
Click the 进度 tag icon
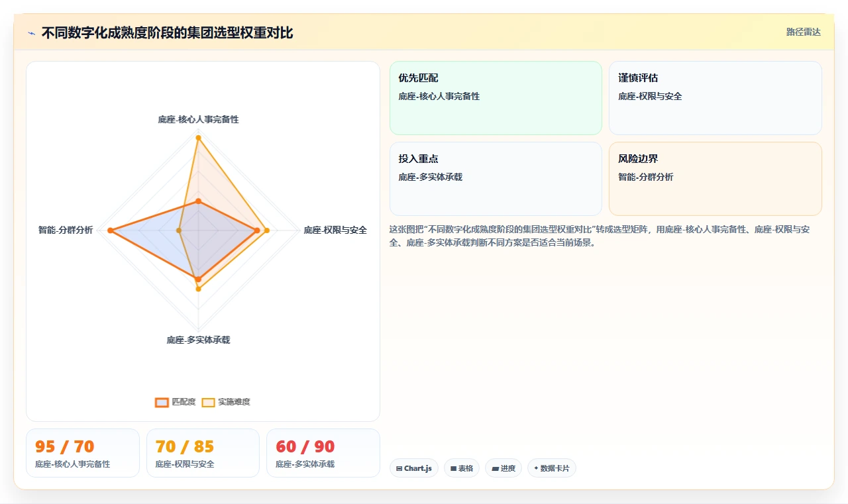click(495, 468)
